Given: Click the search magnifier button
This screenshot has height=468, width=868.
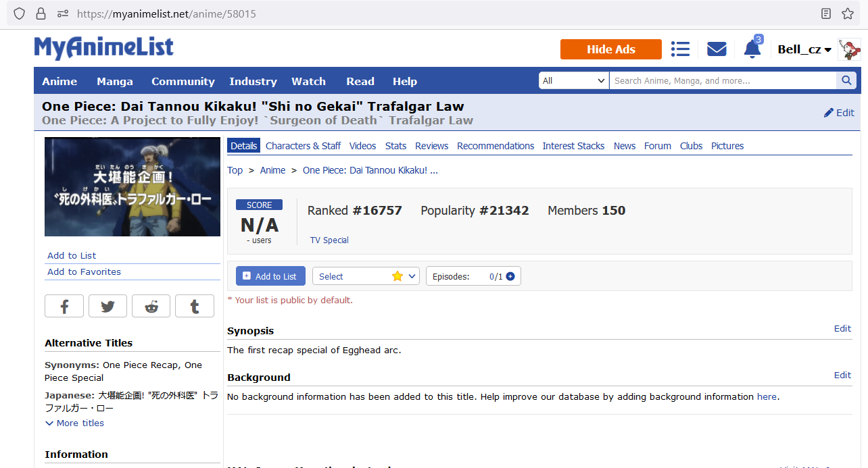Looking at the screenshot, I should (846, 80).
